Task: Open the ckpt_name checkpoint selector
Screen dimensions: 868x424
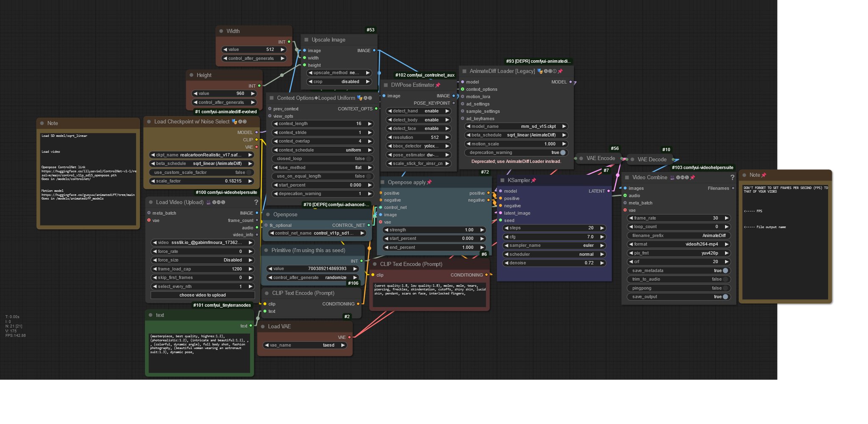Action: click(202, 155)
